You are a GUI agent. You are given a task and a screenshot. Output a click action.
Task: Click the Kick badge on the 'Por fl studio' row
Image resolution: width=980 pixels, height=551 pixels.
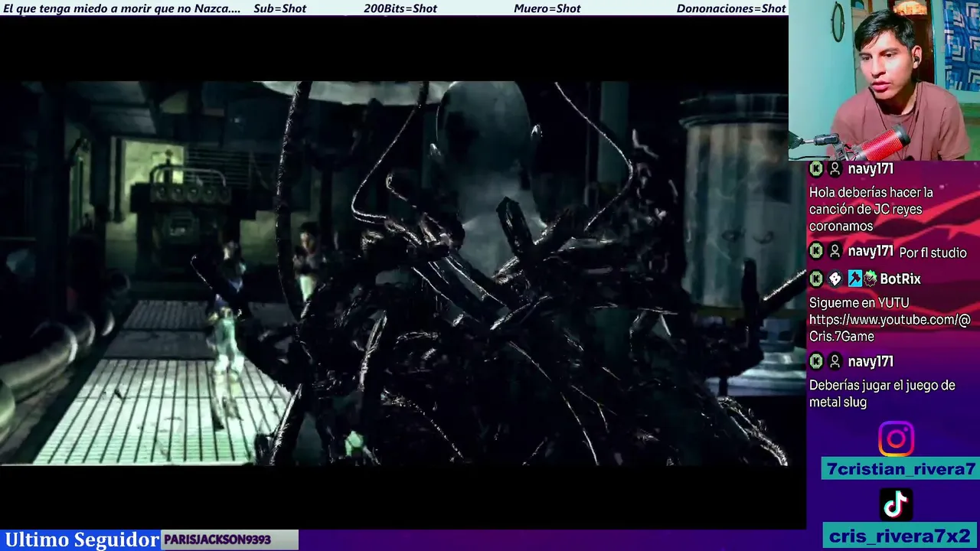[x=816, y=251]
